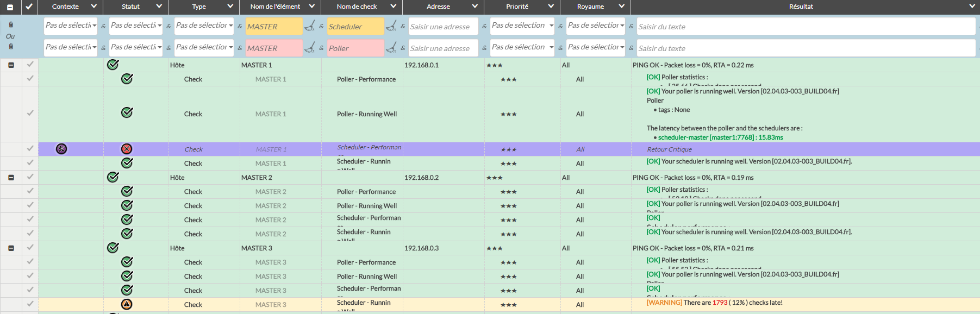Toggle the select-all checkmark in the table header
Viewport: 980px width, 314px height.
[x=29, y=7]
